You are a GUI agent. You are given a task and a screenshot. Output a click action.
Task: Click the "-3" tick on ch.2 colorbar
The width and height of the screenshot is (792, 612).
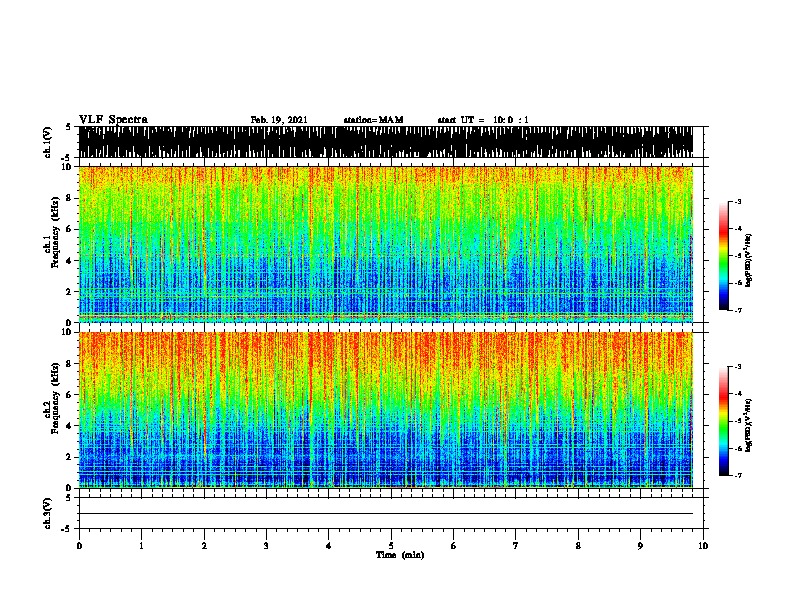[x=737, y=367]
